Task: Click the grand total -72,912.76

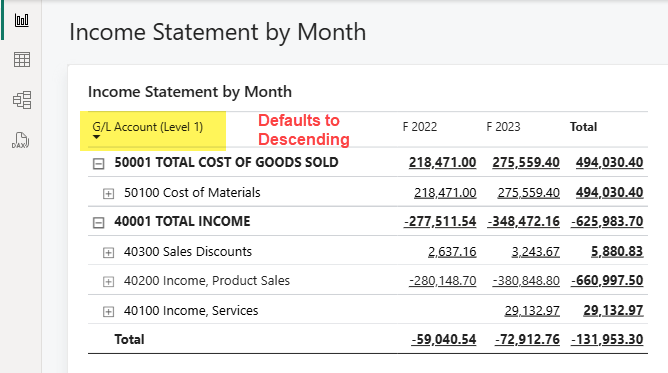Action: [527, 339]
